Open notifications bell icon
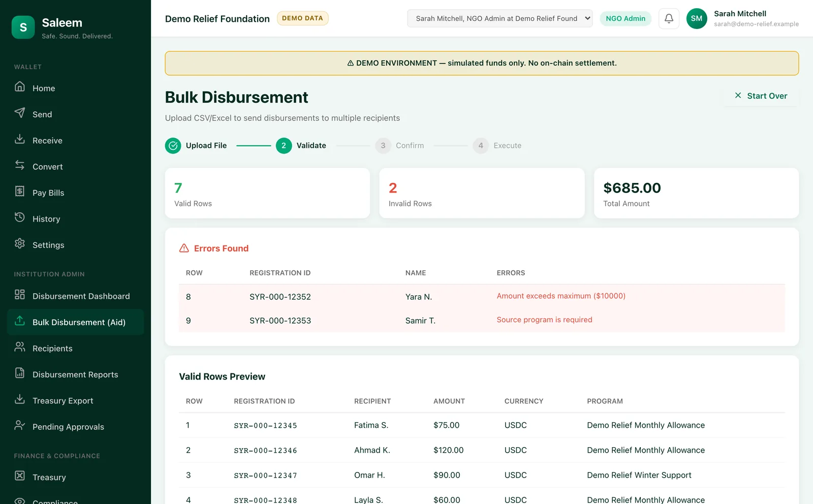 (x=669, y=18)
